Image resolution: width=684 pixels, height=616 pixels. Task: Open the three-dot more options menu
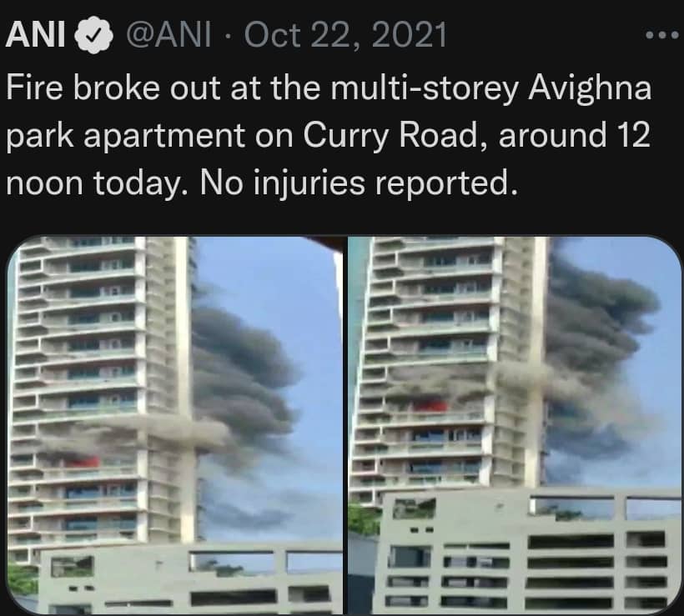pos(662,35)
